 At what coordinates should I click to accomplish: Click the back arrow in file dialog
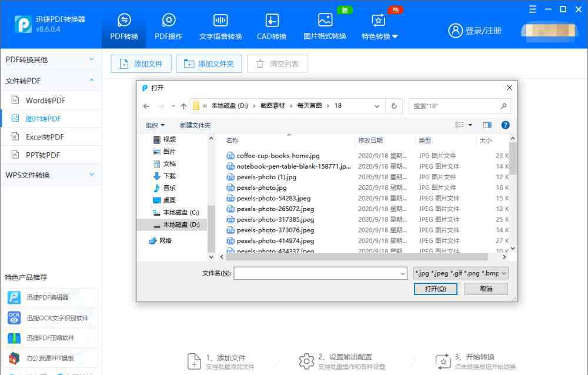(146, 106)
